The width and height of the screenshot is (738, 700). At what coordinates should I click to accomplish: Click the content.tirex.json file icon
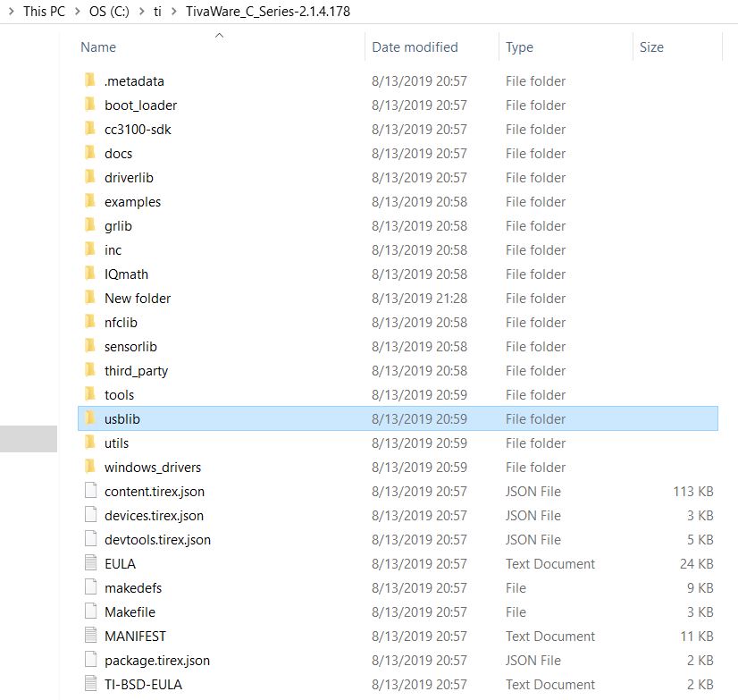[x=90, y=491]
